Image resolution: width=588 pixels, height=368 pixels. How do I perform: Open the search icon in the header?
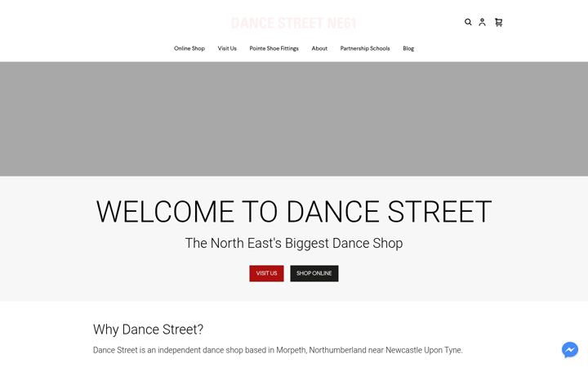click(x=468, y=22)
